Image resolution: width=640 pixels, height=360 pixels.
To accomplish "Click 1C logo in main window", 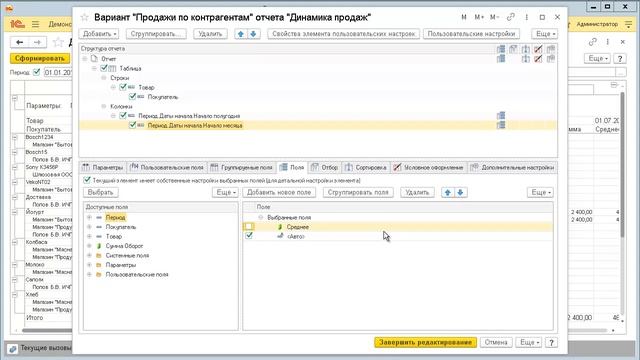I will (17, 24).
